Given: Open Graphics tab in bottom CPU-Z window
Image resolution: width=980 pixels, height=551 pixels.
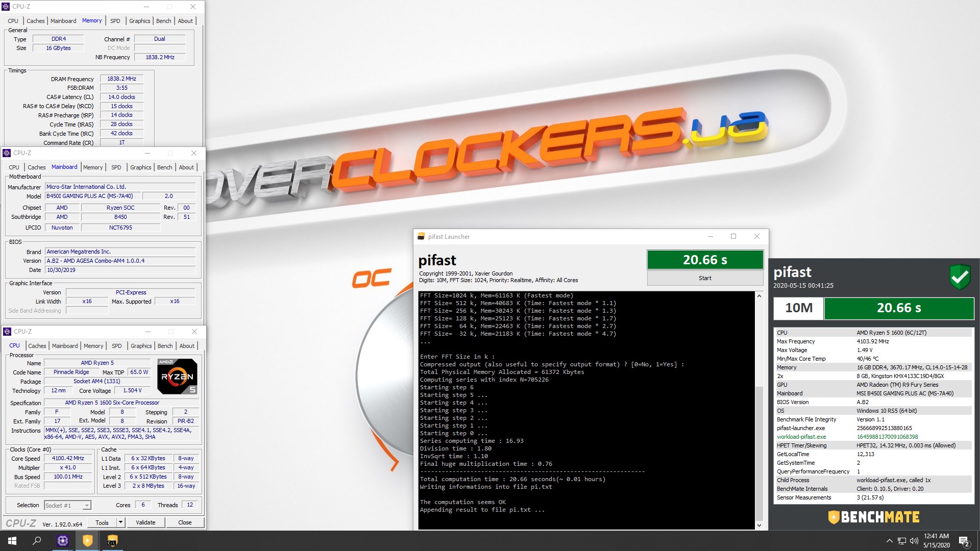Looking at the screenshot, I should [x=141, y=346].
